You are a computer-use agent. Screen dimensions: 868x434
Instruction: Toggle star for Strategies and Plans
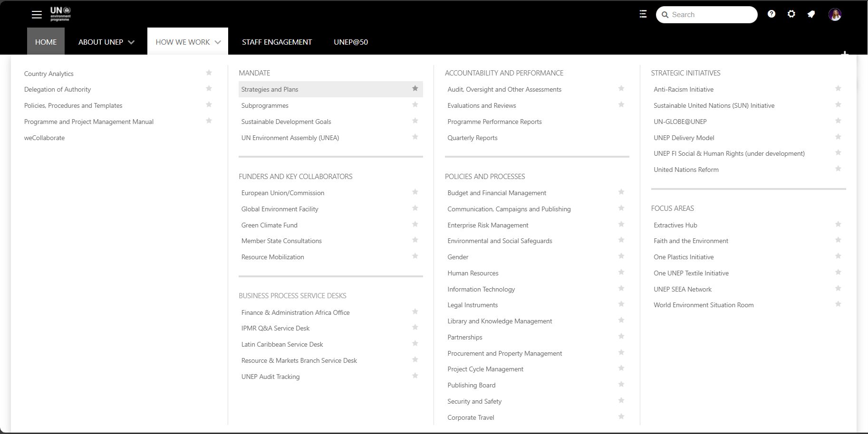tap(415, 89)
